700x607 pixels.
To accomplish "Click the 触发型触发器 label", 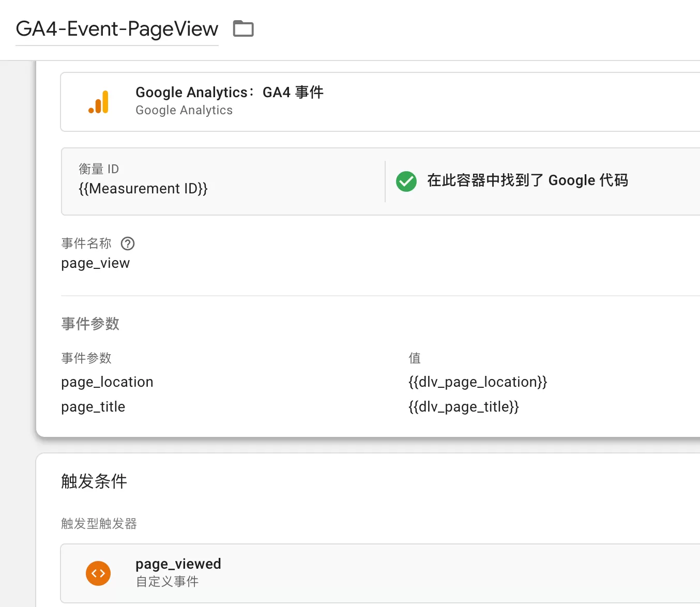I will pyautogui.click(x=99, y=524).
